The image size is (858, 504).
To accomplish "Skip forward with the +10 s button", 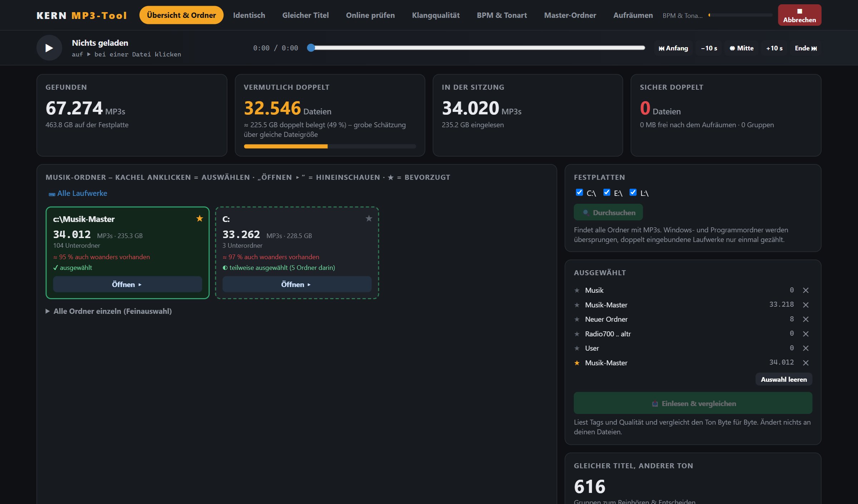I will pos(774,48).
